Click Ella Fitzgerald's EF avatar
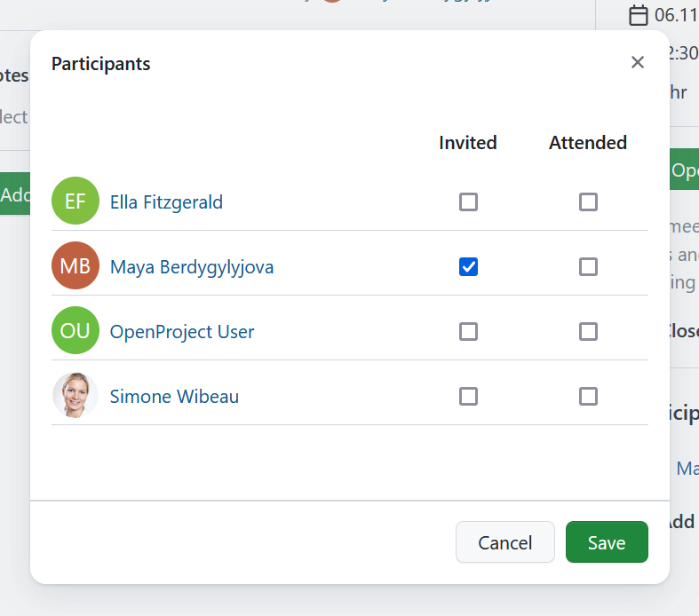The width and height of the screenshot is (699, 616). [x=75, y=201]
